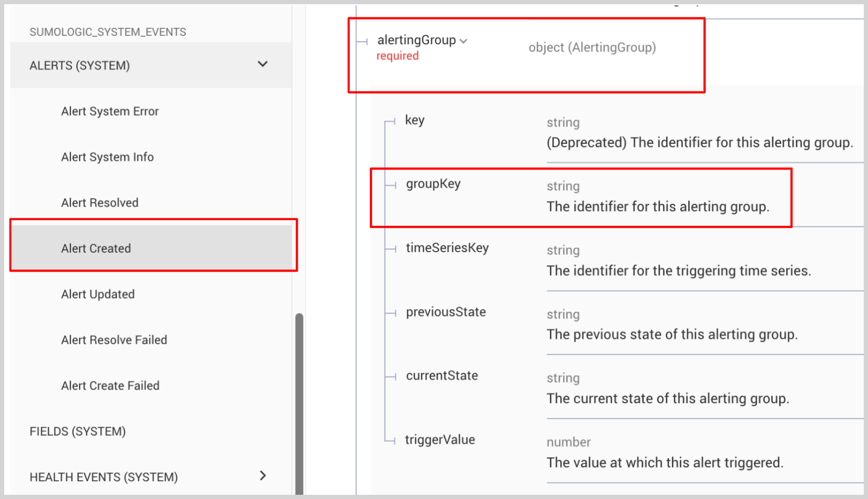Select the Alert Created sidebar item
The height and width of the screenshot is (499, 868).
[96, 248]
